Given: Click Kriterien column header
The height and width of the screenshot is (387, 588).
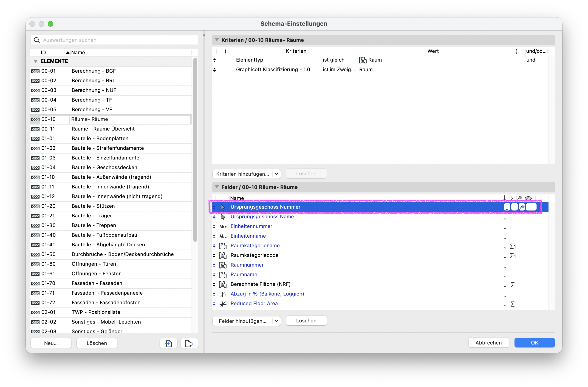Looking at the screenshot, I should pos(296,51).
